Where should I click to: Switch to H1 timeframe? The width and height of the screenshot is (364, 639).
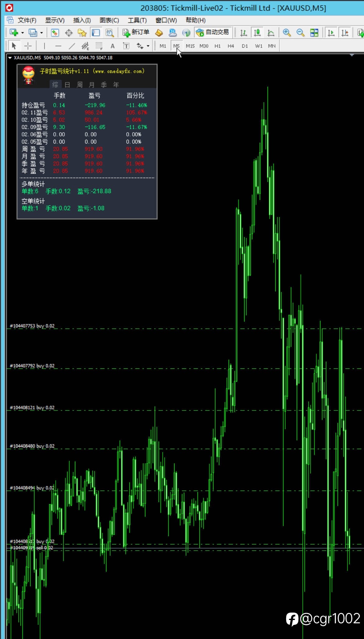(x=217, y=46)
